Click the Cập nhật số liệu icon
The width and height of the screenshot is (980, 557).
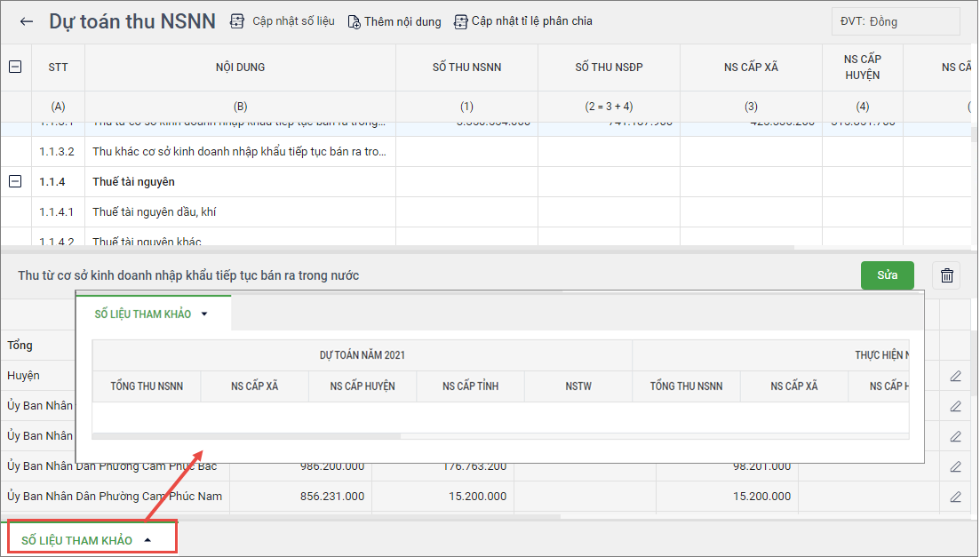pyautogui.click(x=237, y=21)
